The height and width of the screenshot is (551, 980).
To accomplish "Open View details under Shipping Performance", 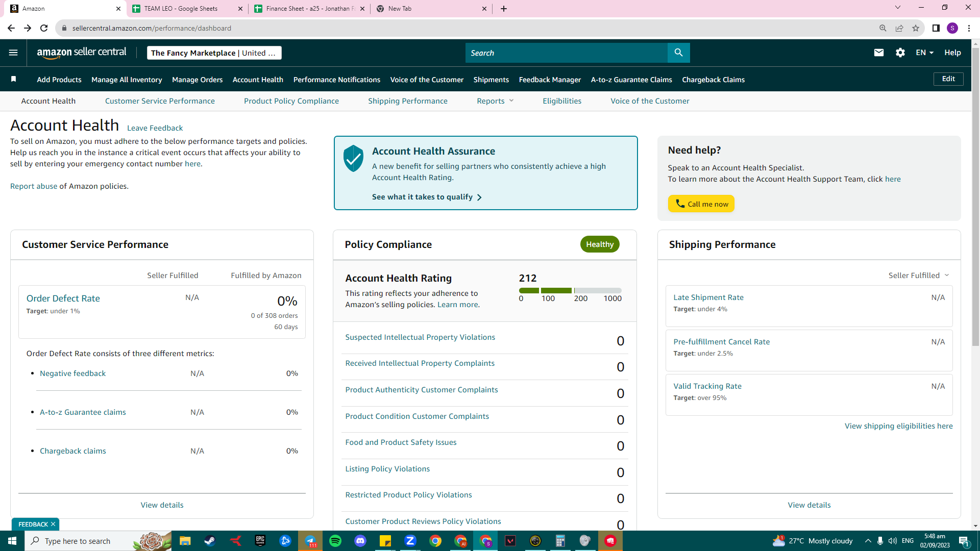I will 809,505.
